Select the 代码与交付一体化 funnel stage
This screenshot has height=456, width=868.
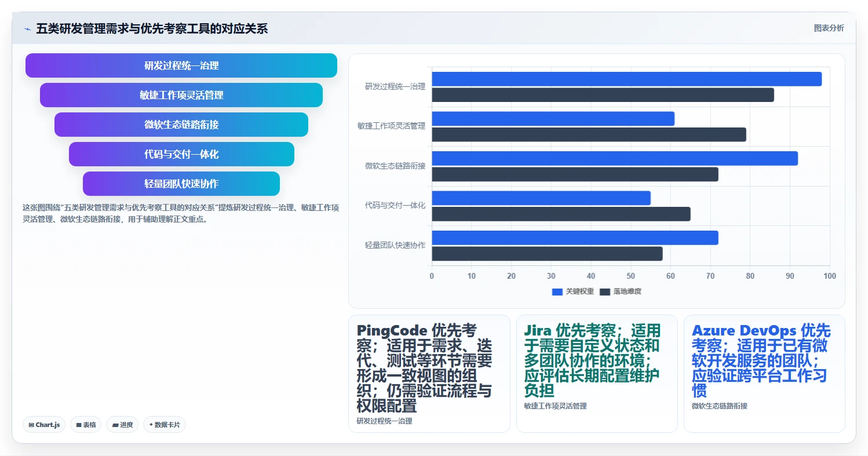click(181, 154)
